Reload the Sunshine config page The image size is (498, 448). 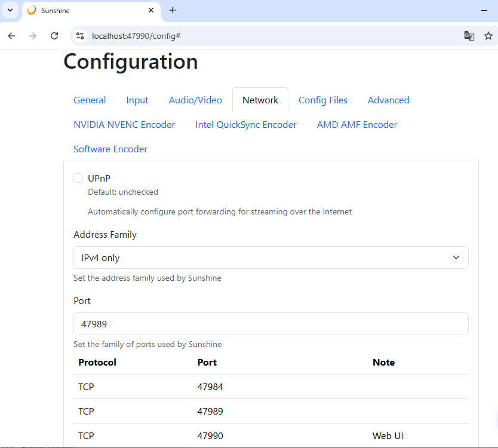click(x=54, y=36)
